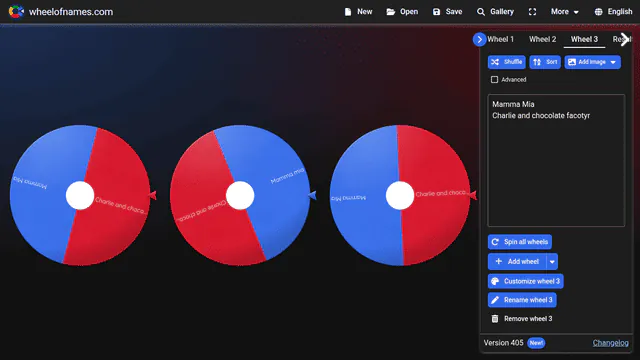The width and height of the screenshot is (640, 360).
Task: Open the Add image dropdown arrow
Action: click(613, 62)
